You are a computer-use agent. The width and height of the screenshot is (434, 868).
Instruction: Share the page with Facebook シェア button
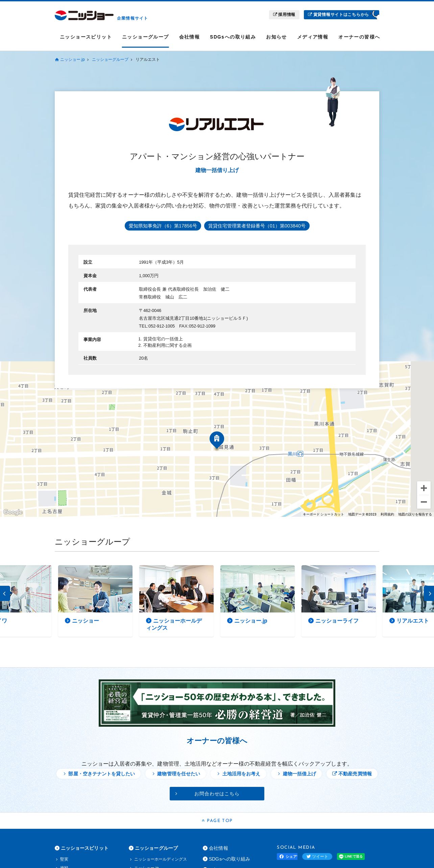coord(287,857)
